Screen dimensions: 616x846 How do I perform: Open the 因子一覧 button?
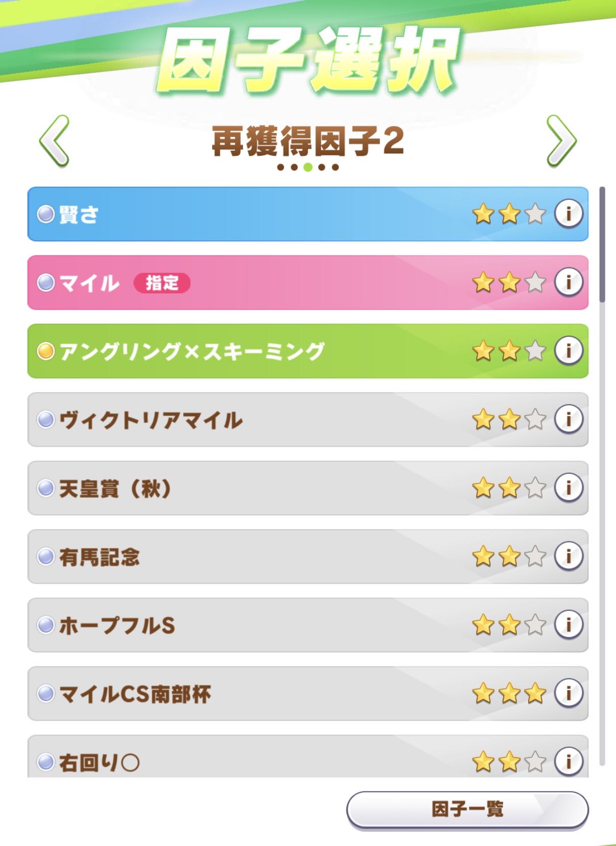click(467, 809)
